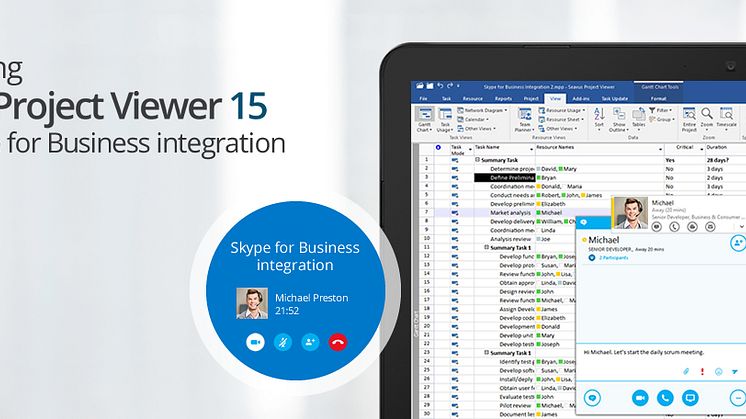
Task: Collapse Summary Task 1 at row 23
Action: 486,352
